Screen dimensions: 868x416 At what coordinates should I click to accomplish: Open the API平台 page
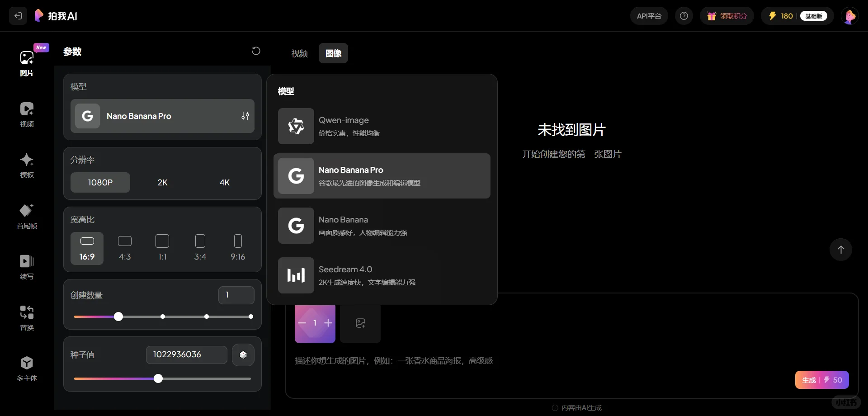click(x=649, y=16)
